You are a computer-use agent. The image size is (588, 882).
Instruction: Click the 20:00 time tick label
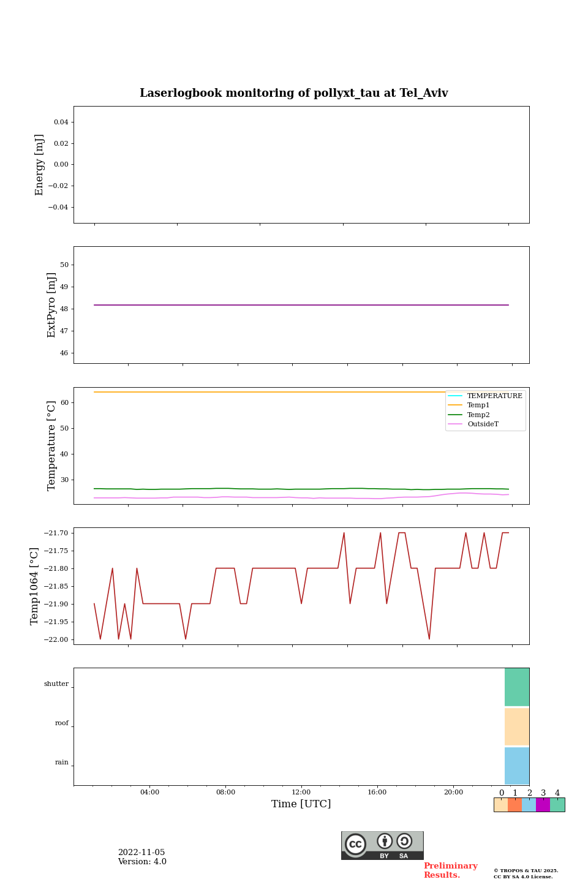pos(453,793)
